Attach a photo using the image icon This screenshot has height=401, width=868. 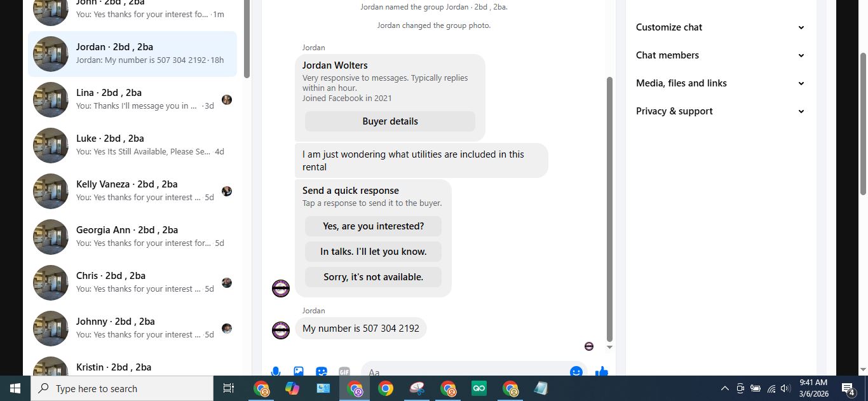point(299,371)
